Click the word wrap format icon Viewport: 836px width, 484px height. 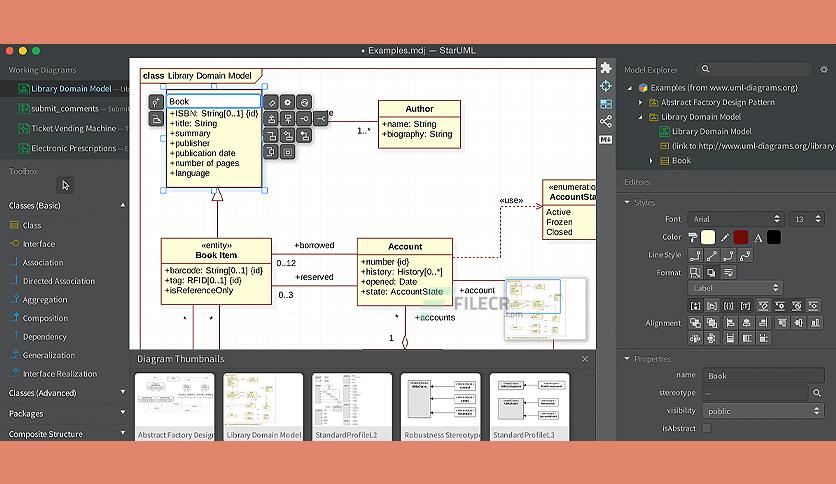pos(728,272)
